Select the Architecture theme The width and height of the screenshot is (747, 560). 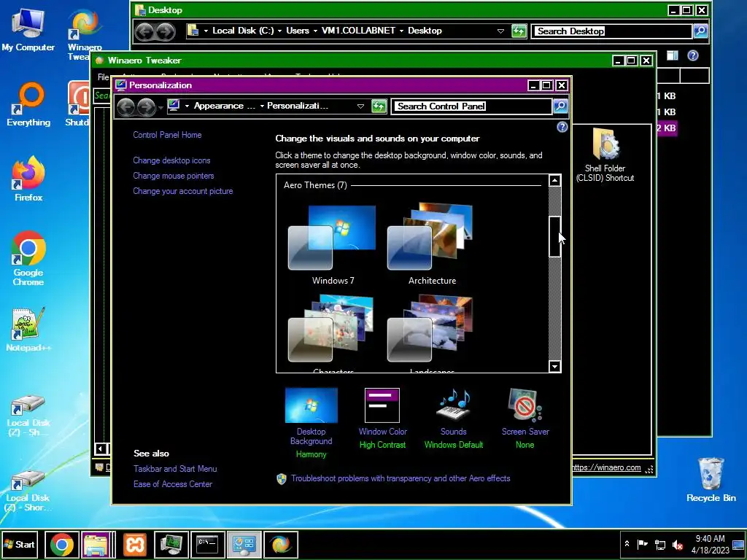[431, 245]
